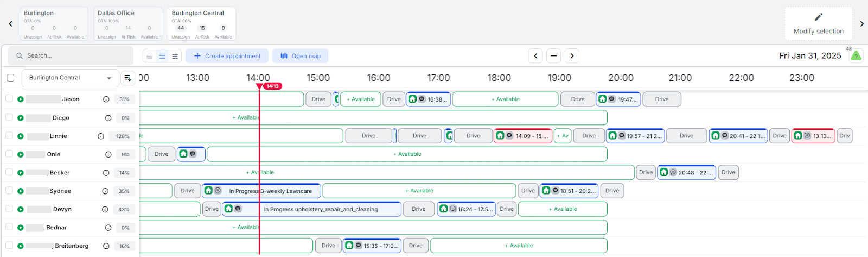
Task: Switch to medium row density view
Action: coord(162,56)
